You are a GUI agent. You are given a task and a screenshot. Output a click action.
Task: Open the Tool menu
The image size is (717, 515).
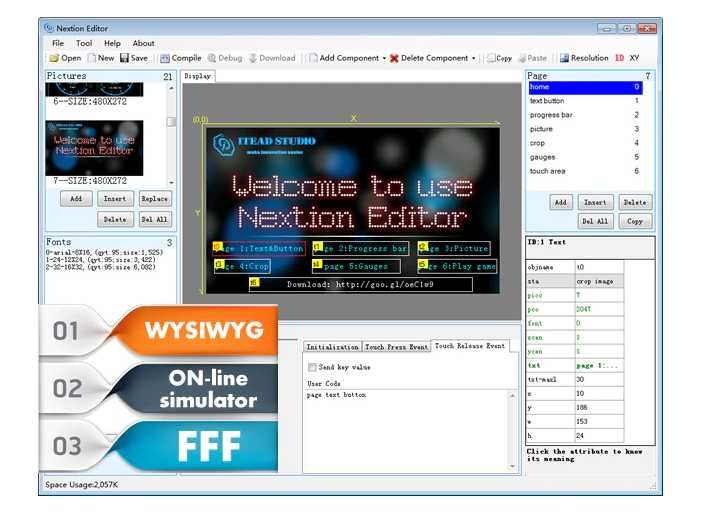click(x=84, y=43)
